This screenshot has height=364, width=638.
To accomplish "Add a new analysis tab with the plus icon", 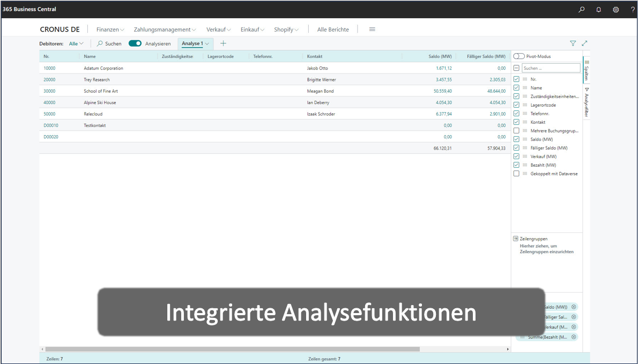I will click(223, 43).
